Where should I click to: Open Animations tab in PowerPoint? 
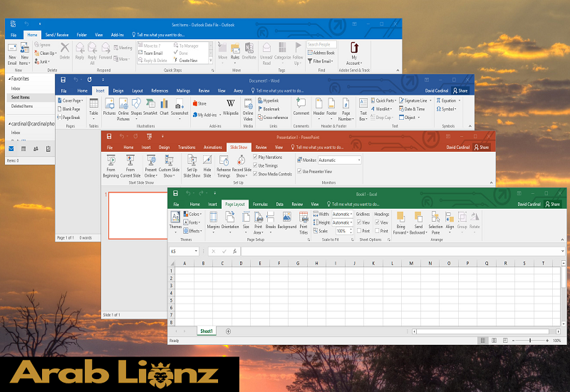212,148
